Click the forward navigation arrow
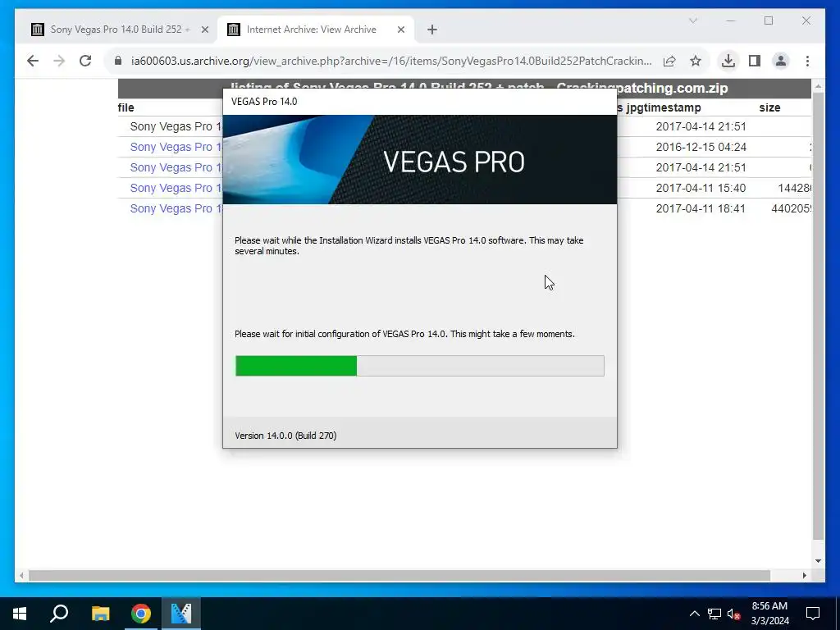The height and width of the screenshot is (630, 840). coord(59,61)
